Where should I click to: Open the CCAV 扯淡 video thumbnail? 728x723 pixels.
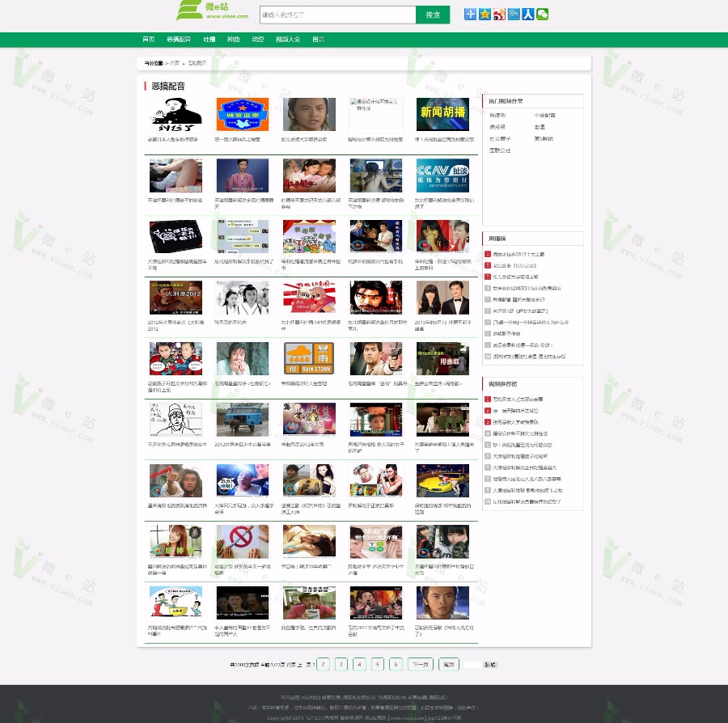442,175
